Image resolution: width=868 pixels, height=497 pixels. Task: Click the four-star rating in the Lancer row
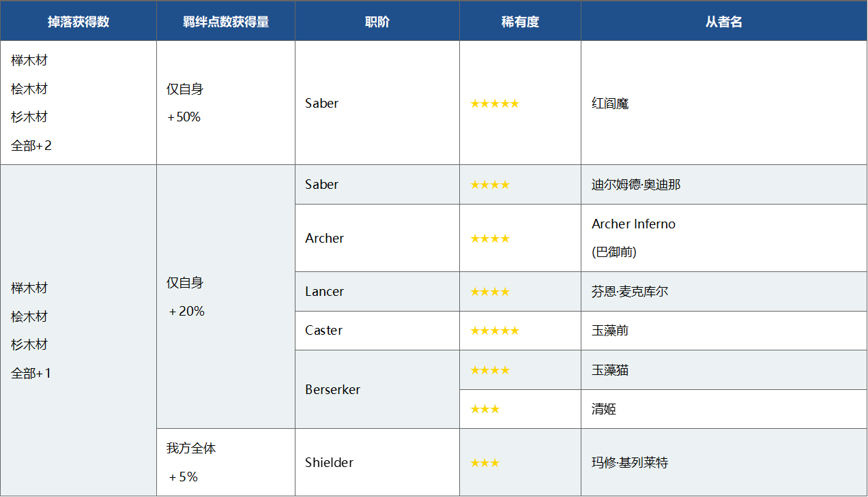point(489,292)
